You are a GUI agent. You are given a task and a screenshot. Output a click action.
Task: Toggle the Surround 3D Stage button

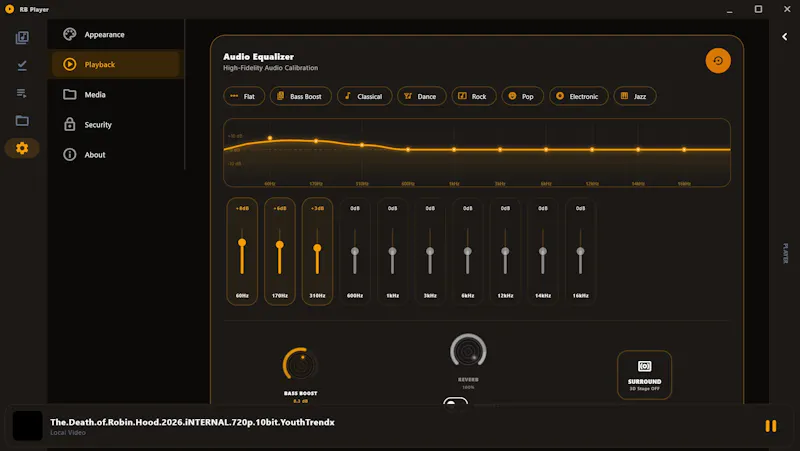(644, 374)
